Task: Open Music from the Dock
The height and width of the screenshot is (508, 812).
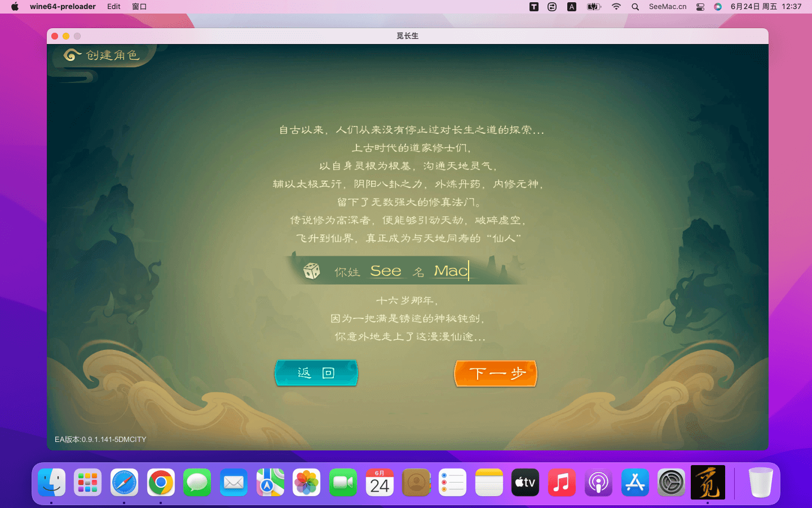Action: [x=562, y=483]
